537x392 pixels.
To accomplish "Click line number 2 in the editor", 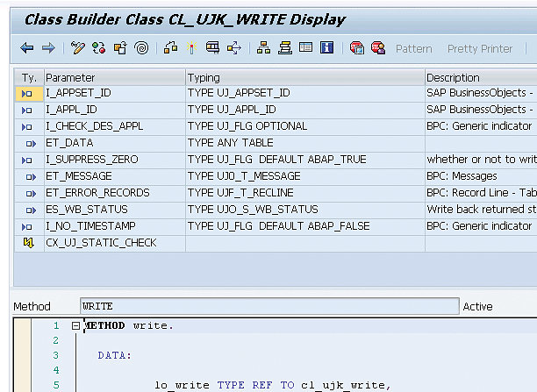I will point(56,340).
